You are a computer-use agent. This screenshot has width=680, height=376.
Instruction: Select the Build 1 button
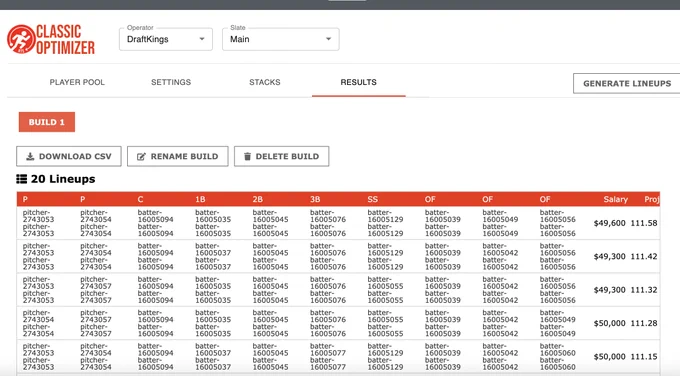click(47, 122)
